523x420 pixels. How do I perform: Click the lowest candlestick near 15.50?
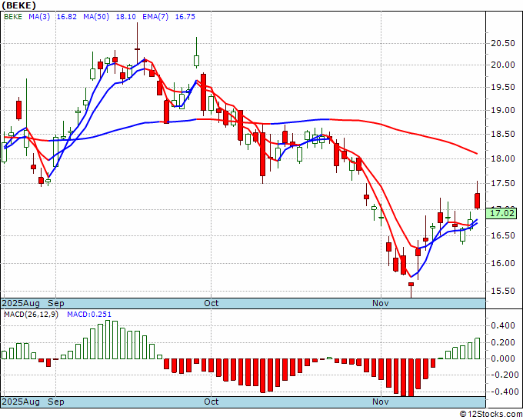pyautogui.click(x=411, y=284)
